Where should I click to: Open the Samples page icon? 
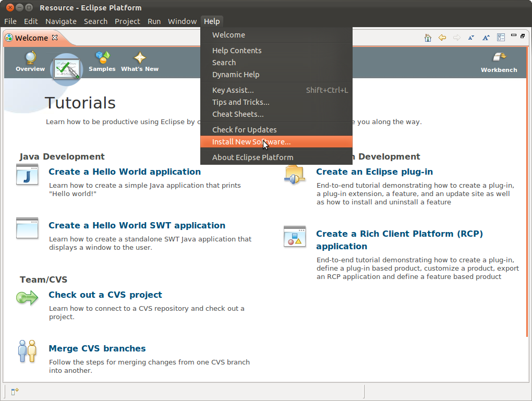[x=102, y=58]
